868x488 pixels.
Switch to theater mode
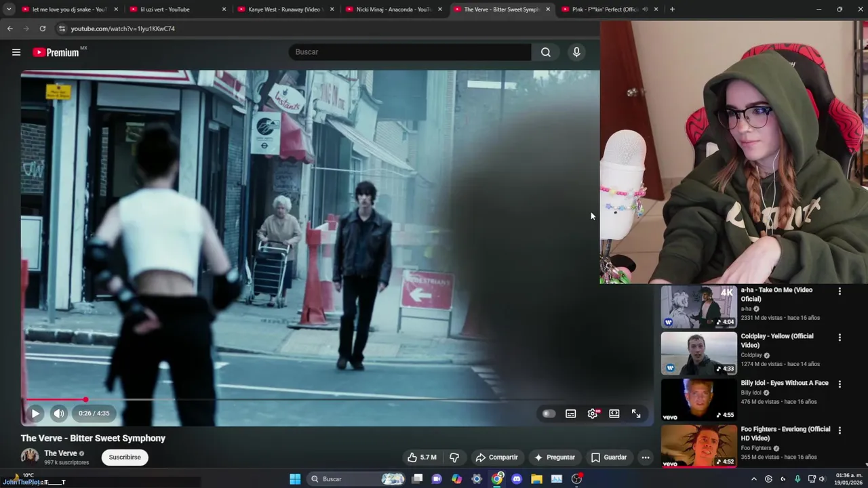click(x=614, y=413)
